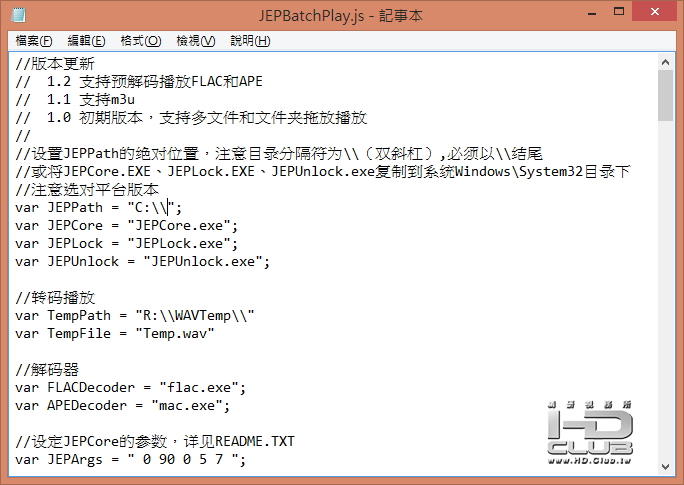The height and width of the screenshot is (485, 684).
Task: Click the vertical scrollbar thumb
Action: coord(665,96)
